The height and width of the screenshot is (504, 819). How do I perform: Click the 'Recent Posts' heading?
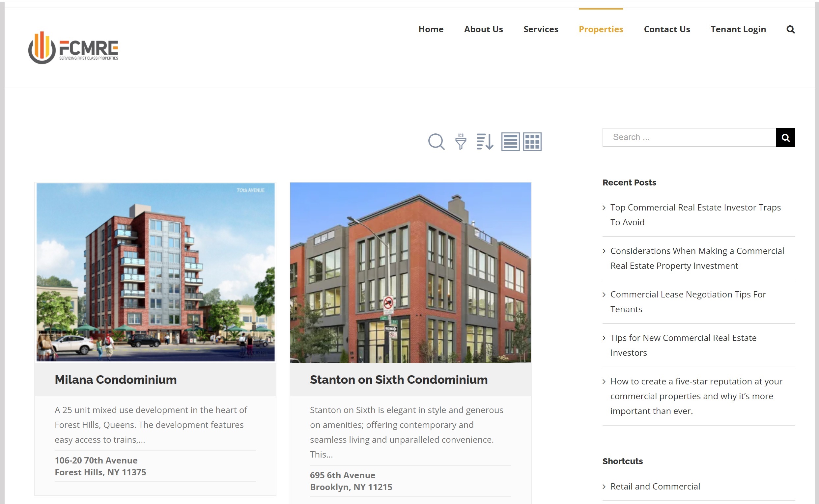tap(629, 183)
